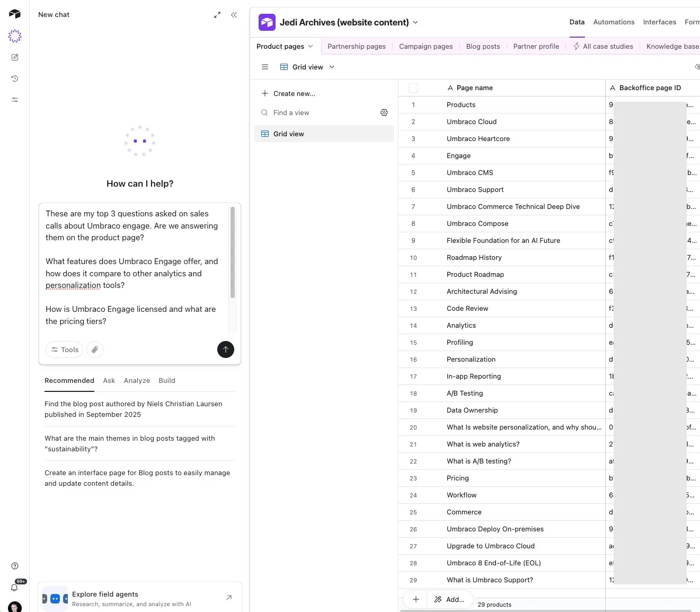Viewport: 700px width, 612px height.
Task: Open the view sidebar hamburger icon
Action: 265,67
